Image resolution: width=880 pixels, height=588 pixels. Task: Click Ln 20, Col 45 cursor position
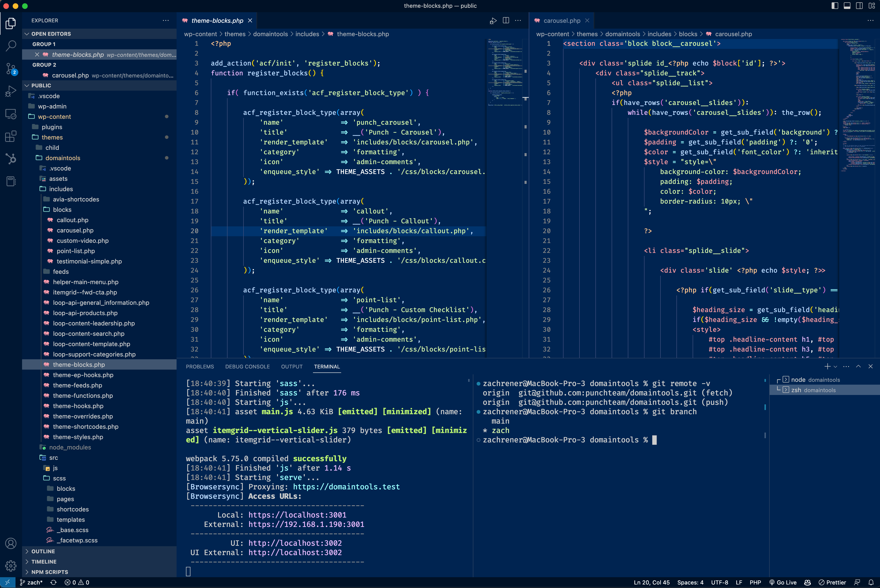click(652, 582)
